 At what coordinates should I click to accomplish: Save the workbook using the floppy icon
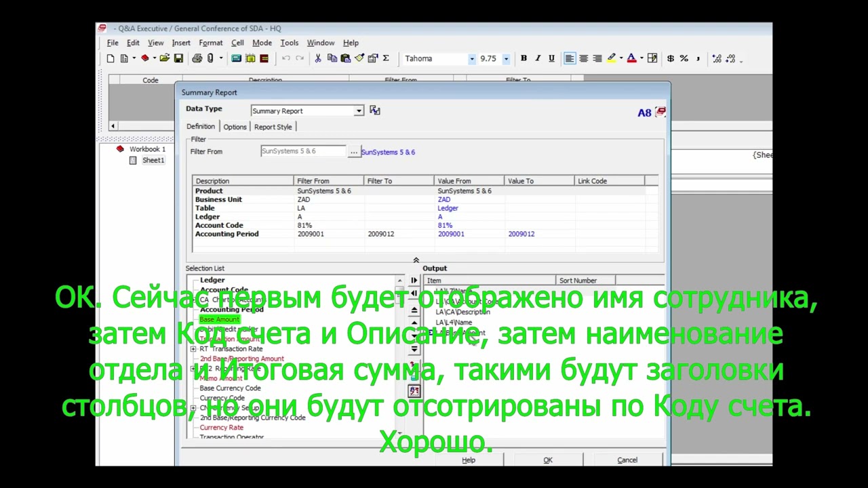(178, 58)
